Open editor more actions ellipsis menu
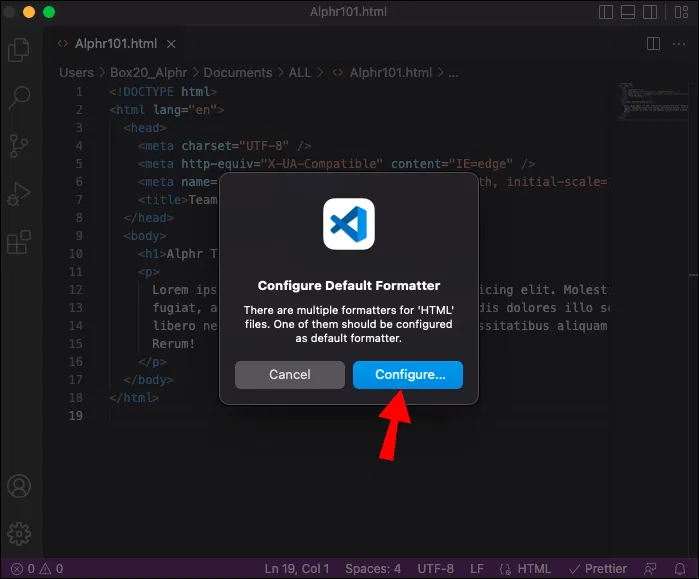The width and height of the screenshot is (699, 579). pos(678,44)
